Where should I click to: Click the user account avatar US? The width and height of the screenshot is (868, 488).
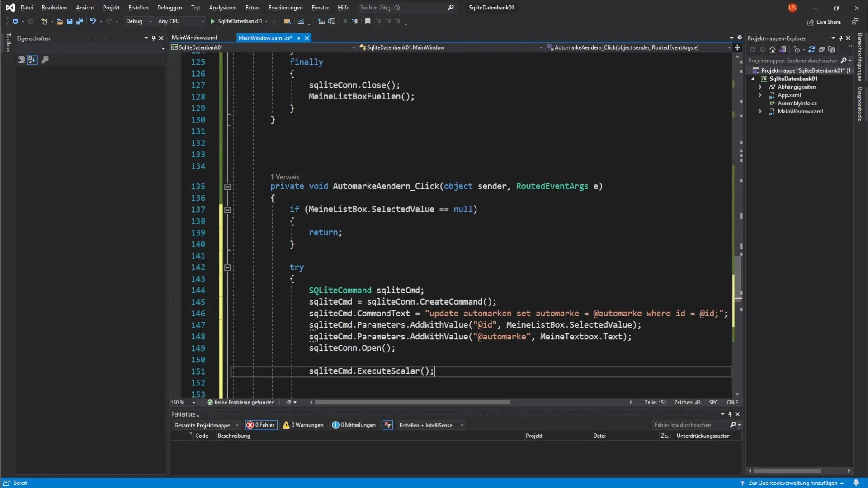click(x=792, y=8)
